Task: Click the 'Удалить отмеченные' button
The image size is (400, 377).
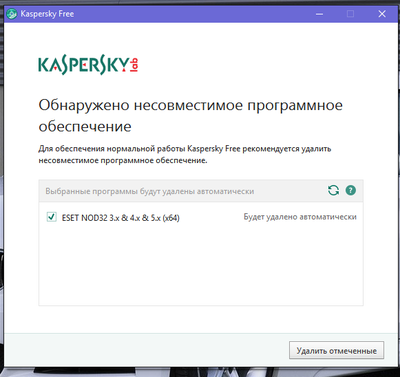Action: click(x=336, y=350)
